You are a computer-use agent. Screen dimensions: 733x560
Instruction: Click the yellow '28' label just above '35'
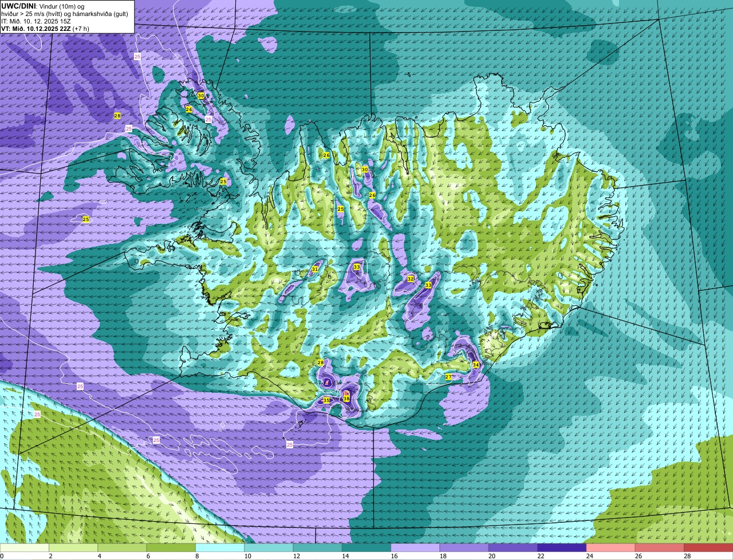point(321,362)
